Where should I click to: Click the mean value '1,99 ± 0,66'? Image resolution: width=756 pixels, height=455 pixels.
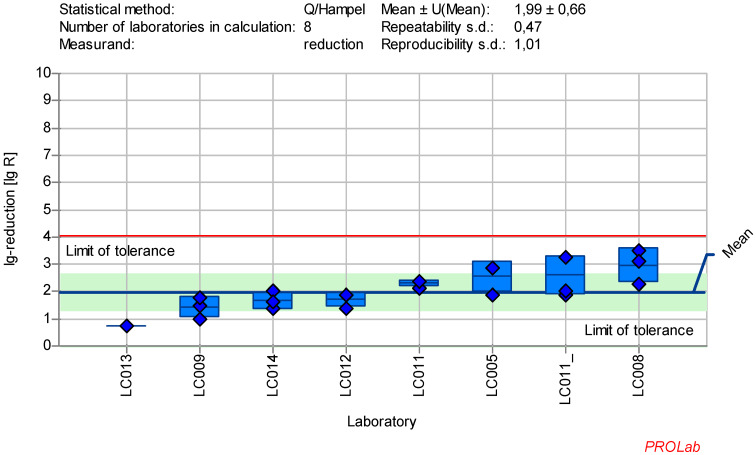click(550, 9)
